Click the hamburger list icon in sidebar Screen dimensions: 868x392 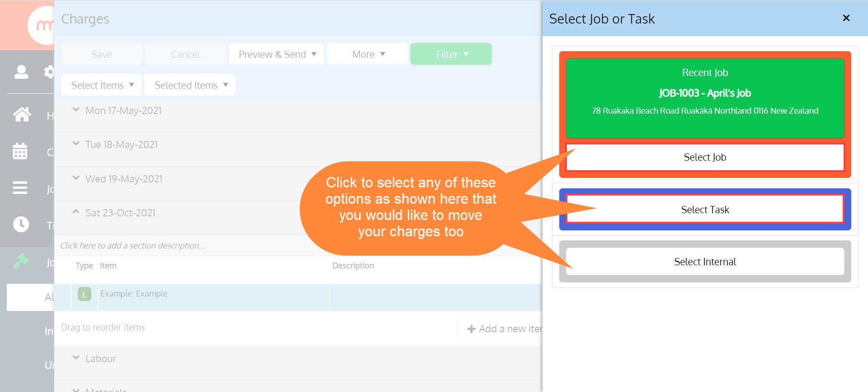tap(20, 187)
